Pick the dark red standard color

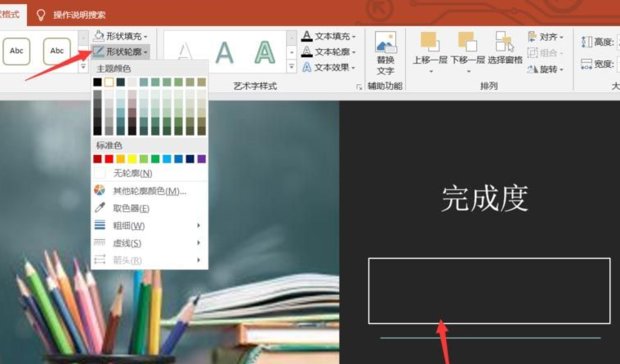click(97, 159)
